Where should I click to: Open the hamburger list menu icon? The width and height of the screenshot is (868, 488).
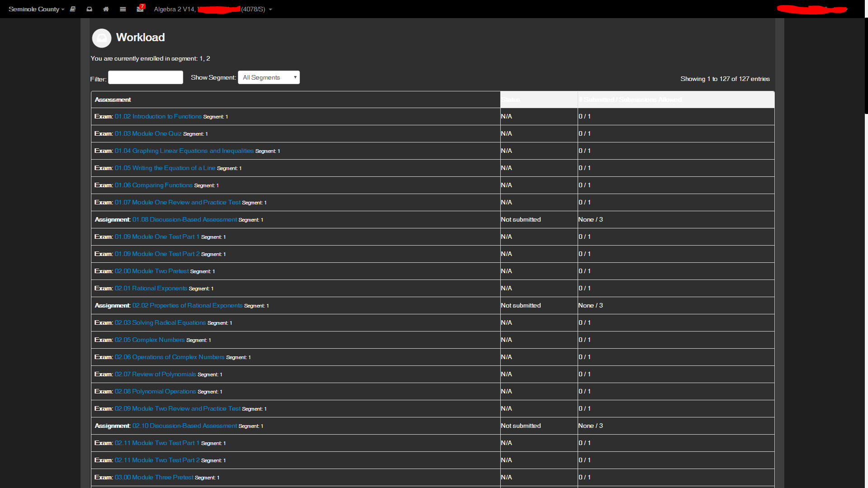(x=123, y=9)
